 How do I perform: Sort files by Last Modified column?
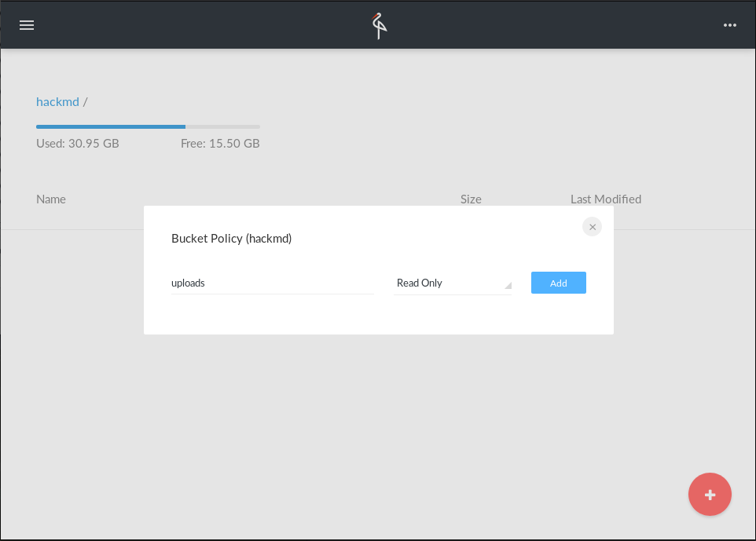click(x=605, y=199)
